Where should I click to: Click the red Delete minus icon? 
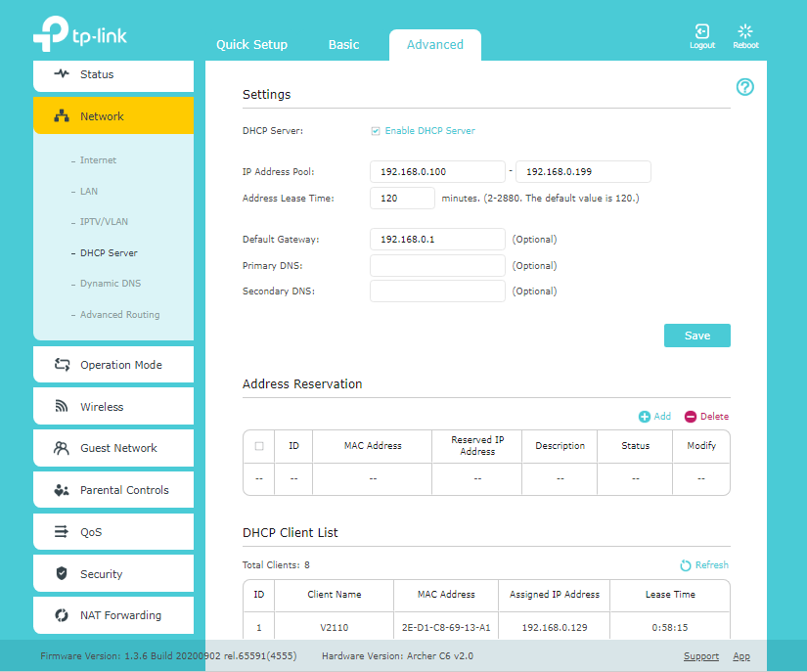(x=691, y=417)
